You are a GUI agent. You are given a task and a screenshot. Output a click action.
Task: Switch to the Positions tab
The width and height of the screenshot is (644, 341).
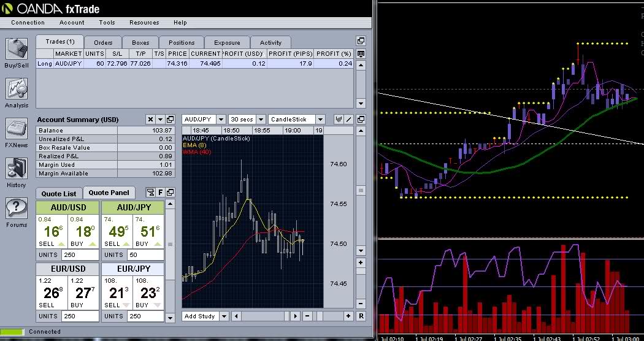coord(182,43)
